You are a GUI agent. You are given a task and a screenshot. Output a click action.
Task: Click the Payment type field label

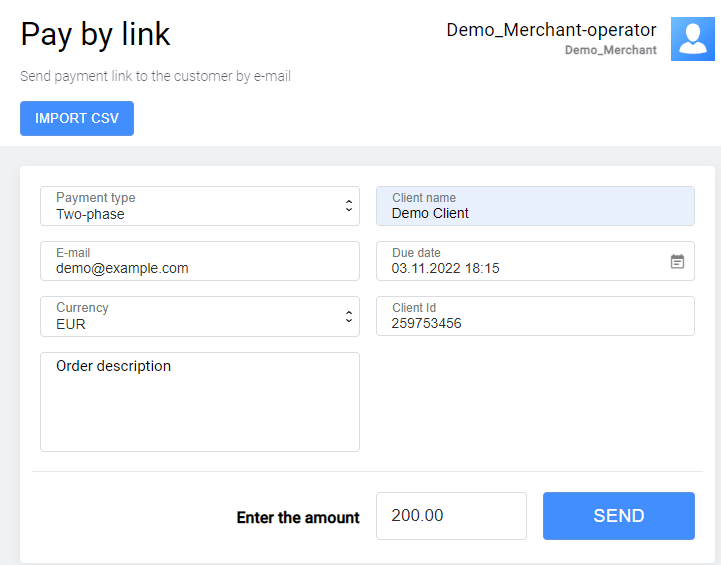point(96,198)
